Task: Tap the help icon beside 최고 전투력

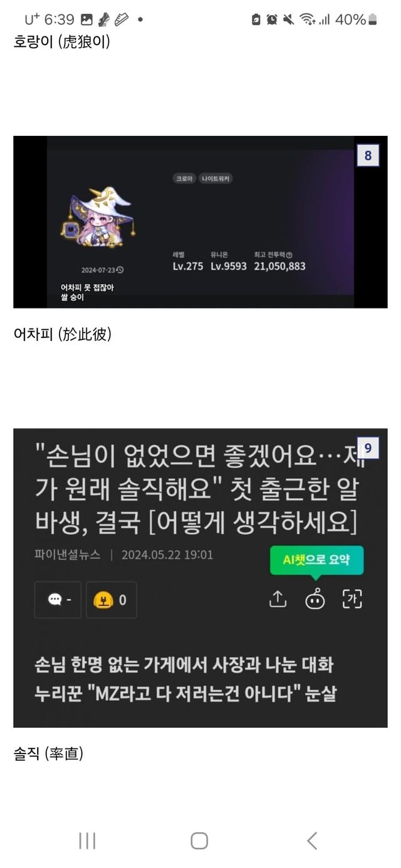Action: click(289, 255)
